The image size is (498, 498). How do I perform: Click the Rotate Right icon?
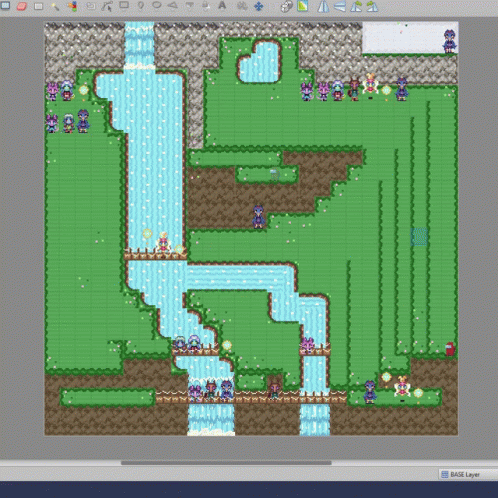[x=372, y=6]
